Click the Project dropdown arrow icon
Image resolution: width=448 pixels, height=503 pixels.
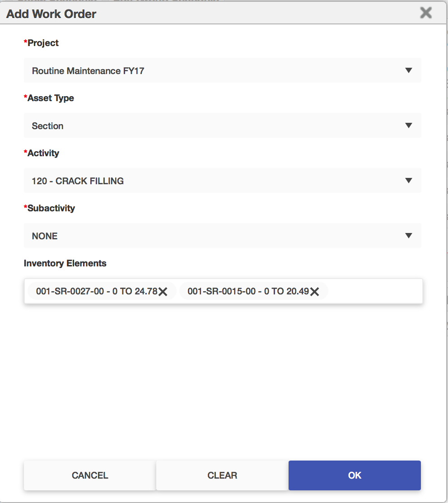(x=409, y=70)
